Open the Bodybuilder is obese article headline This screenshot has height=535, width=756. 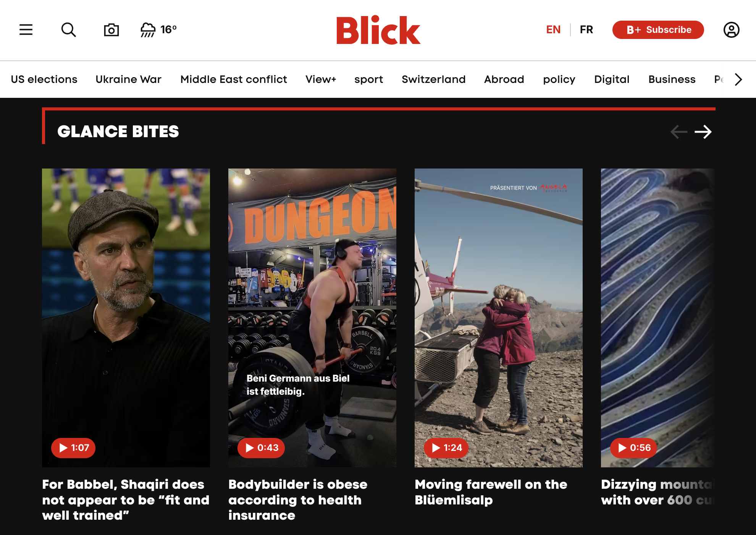pos(298,500)
